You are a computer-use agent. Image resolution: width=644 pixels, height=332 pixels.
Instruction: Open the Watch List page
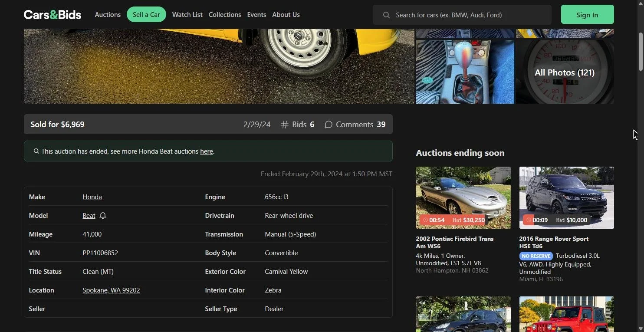(x=187, y=15)
